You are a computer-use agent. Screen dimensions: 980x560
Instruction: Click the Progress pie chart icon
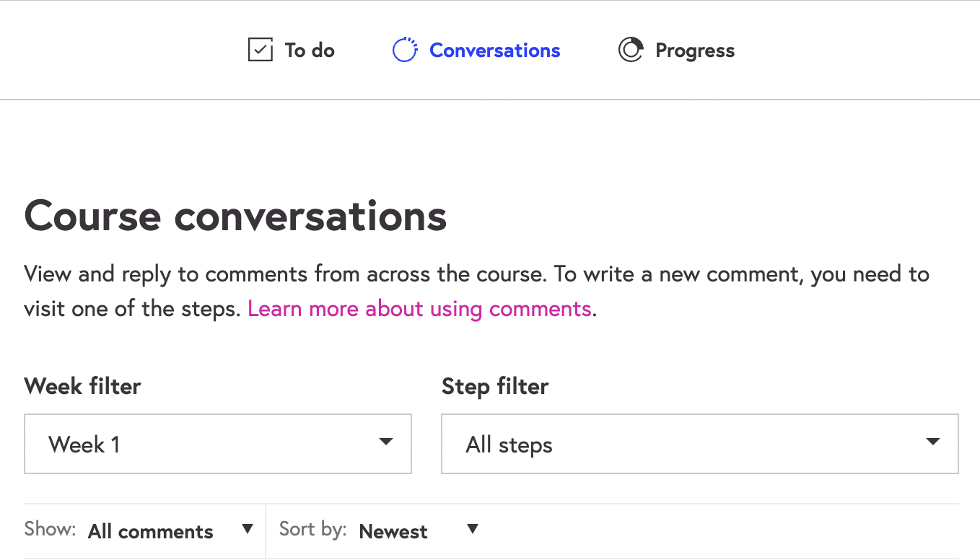pos(630,50)
